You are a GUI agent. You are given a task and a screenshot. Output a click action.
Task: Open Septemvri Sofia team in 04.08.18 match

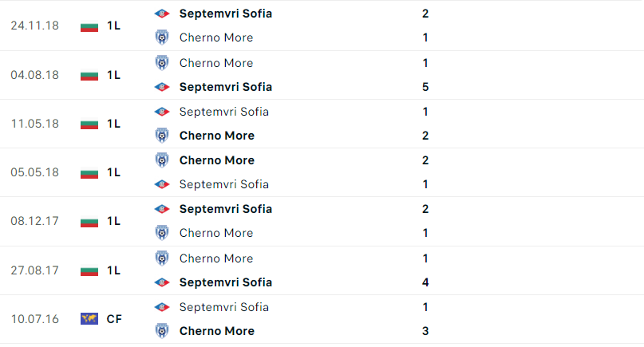[x=226, y=87]
